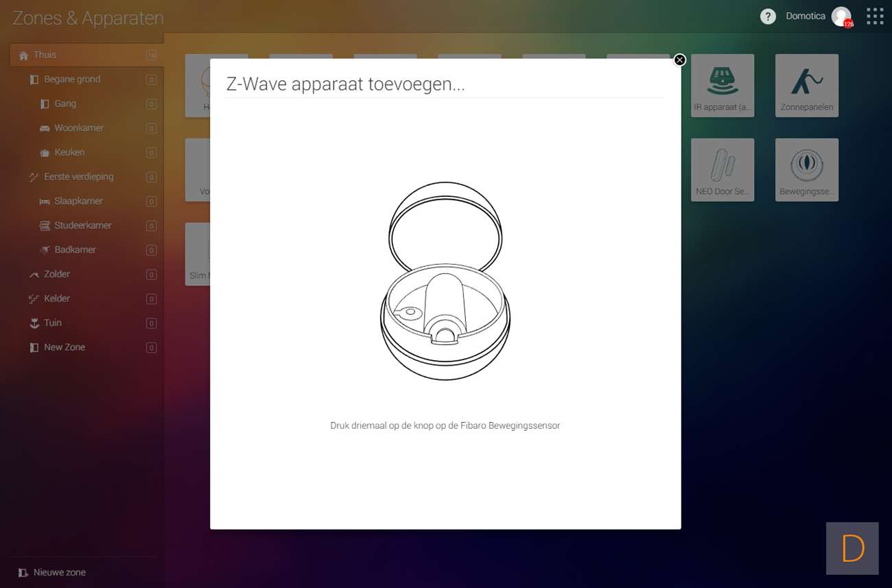892x588 pixels.
Task: Open the Zonnepanelen device tile
Action: point(807,86)
